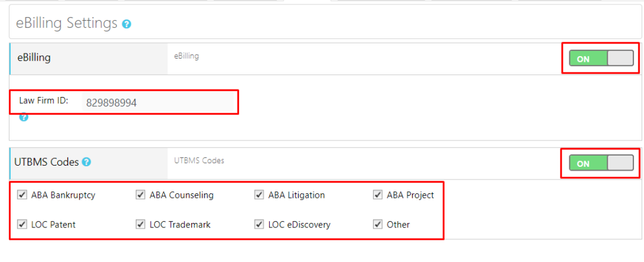Click help icon next to UTBMS Codes
The width and height of the screenshot is (644, 262).
pyautogui.click(x=87, y=162)
